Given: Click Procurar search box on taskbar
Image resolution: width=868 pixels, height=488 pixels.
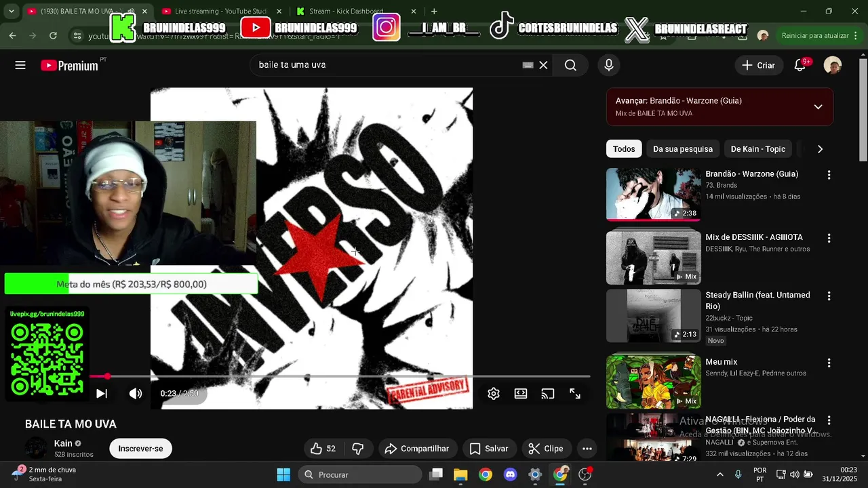Looking at the screenshot, I should pyautogui.click(x=360, y=474).
